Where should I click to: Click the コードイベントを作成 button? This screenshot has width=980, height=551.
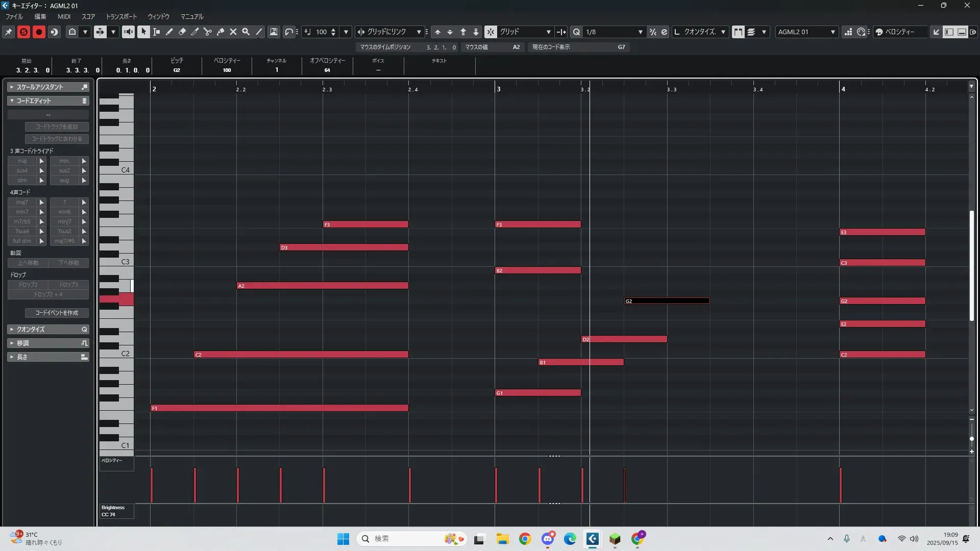[57, 313]
